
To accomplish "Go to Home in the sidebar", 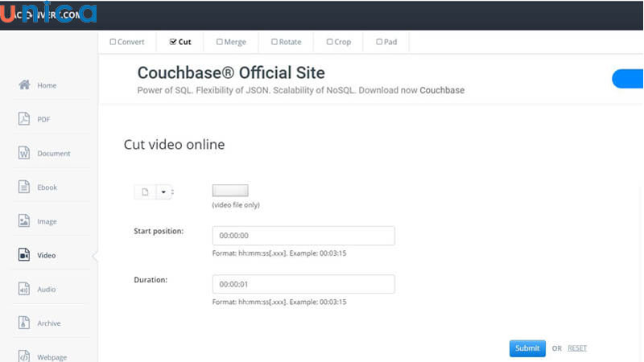I will pos(47,85).
